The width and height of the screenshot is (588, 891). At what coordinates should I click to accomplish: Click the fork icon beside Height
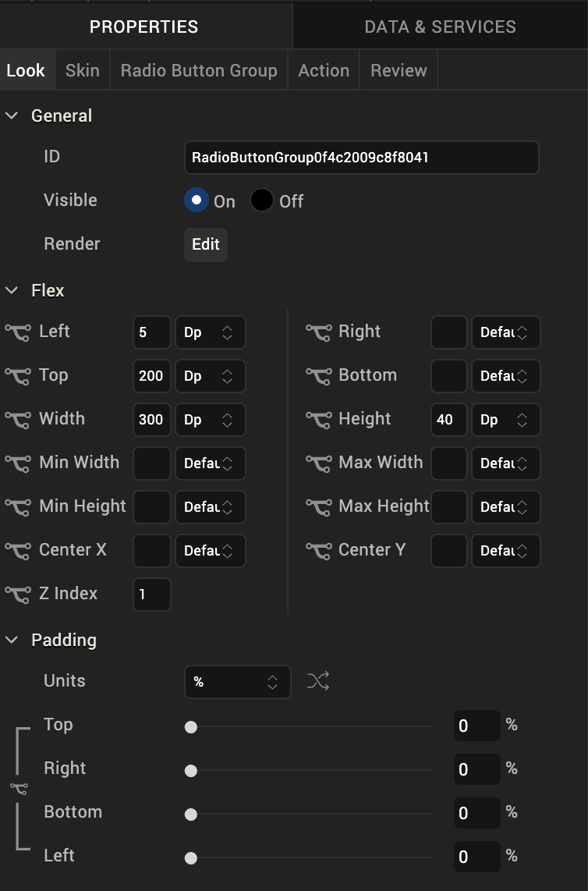click(318, 420)
